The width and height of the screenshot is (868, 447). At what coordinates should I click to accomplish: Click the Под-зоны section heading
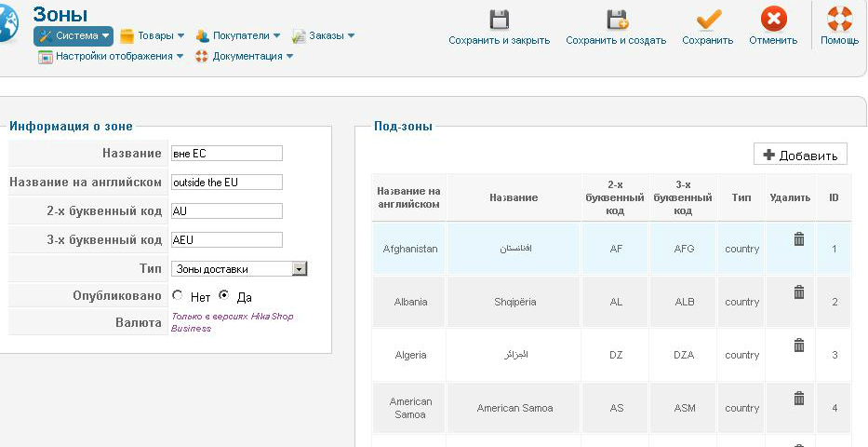403,127
